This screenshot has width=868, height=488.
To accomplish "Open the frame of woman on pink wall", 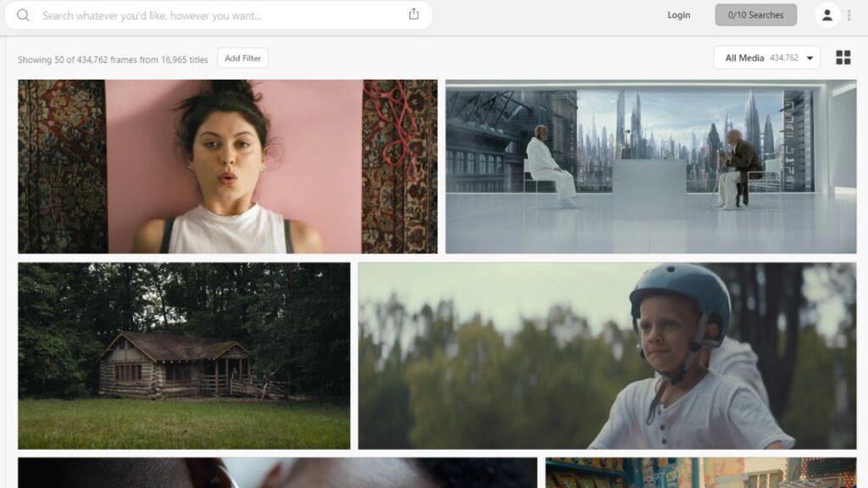I will click(x=227, y=167).
